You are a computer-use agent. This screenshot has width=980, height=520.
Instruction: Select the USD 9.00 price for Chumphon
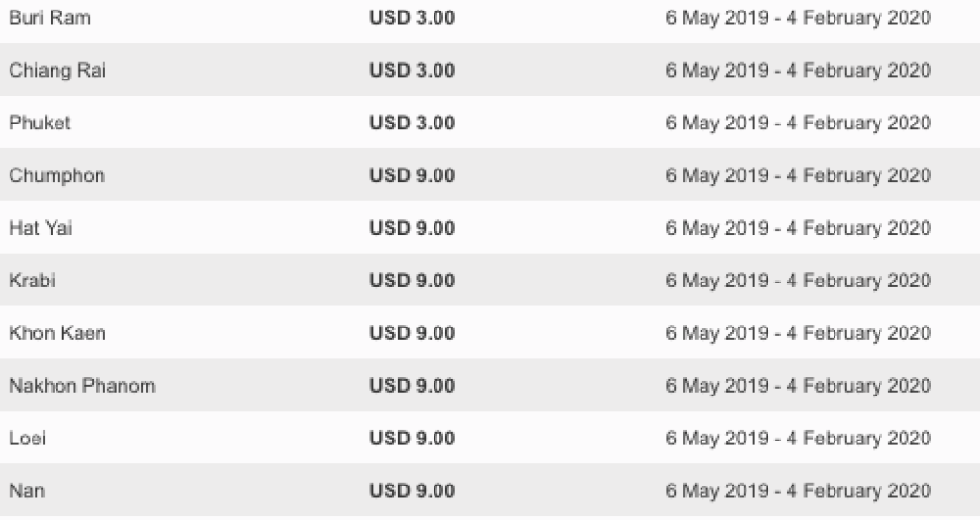(412, 176)
